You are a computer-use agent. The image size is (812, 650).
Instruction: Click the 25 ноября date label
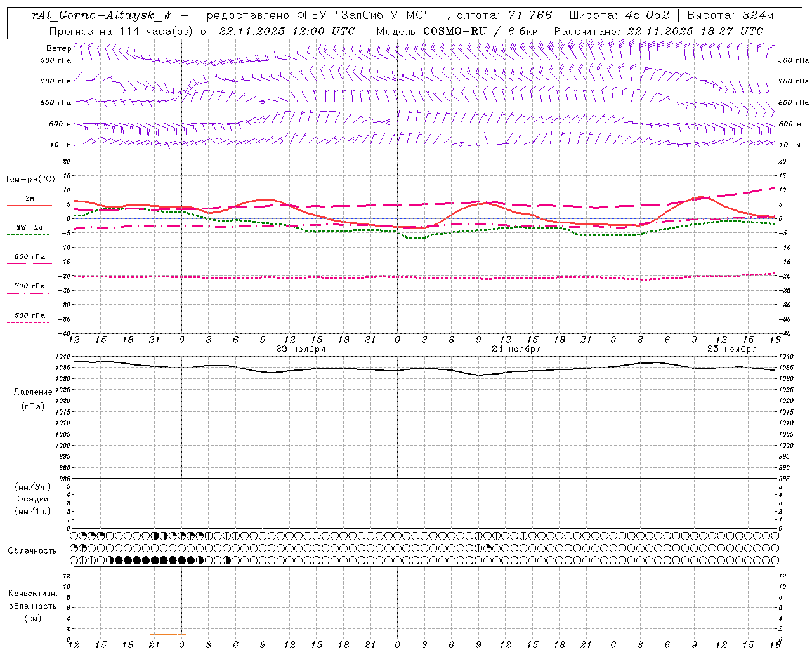pyautogui.click(x=732, y=349)
